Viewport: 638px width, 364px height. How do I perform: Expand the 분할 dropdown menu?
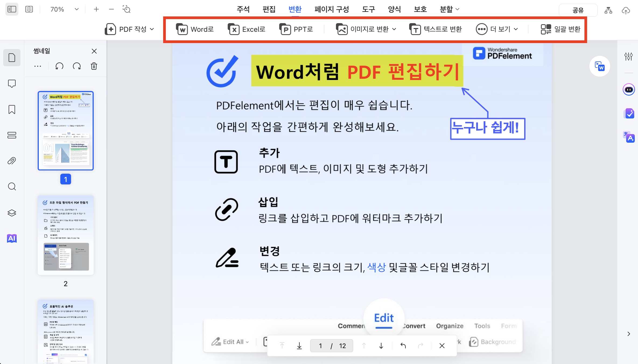pos(450,9)
